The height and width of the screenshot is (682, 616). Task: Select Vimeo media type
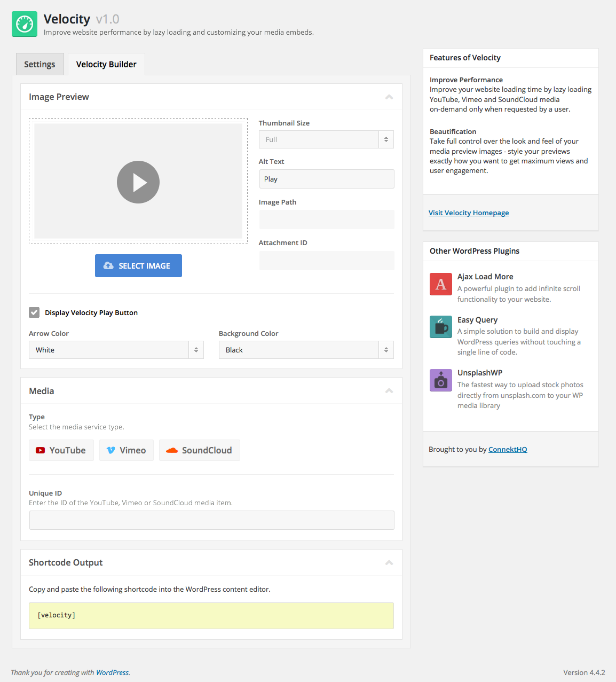coord(127,450)
